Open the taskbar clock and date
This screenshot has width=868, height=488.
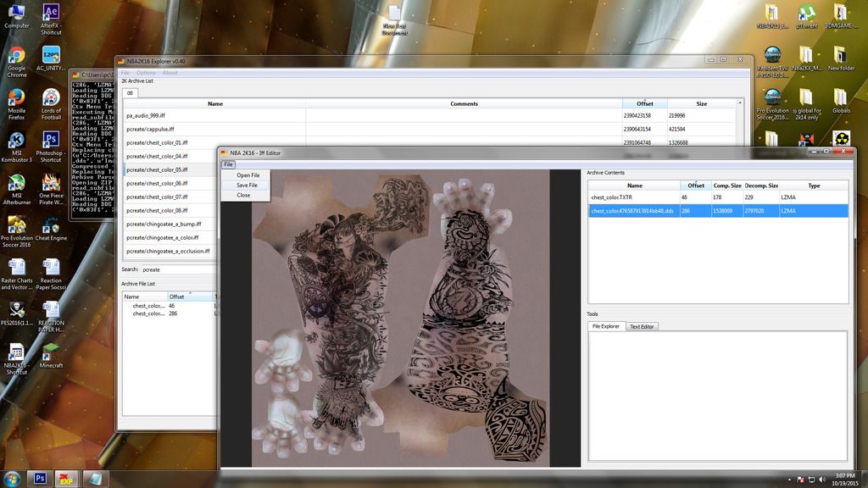pos(845,480)
